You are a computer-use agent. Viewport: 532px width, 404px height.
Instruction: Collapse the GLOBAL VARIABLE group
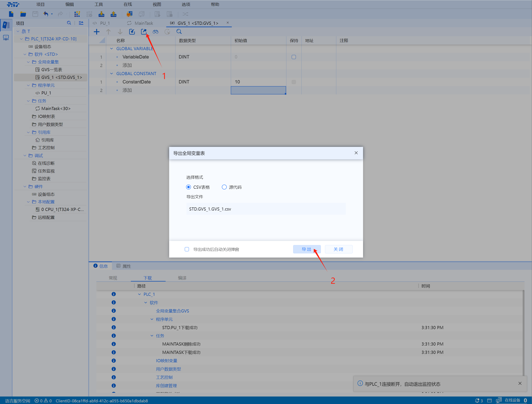click(112, 49)
